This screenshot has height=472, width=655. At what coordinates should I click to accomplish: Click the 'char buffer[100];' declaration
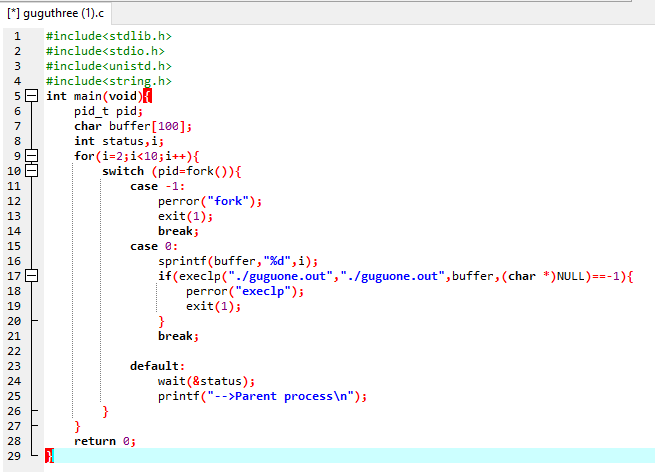tap(133, 126)
